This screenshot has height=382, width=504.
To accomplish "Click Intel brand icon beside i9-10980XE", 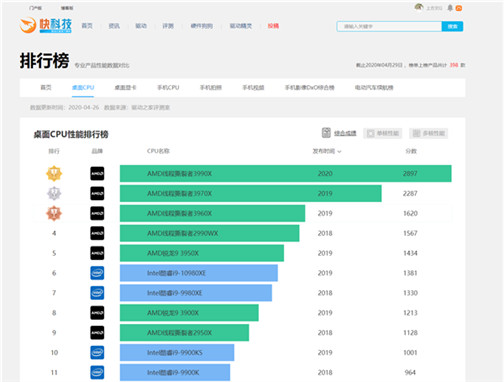I will pyautogui.click(x=97, y=273).
